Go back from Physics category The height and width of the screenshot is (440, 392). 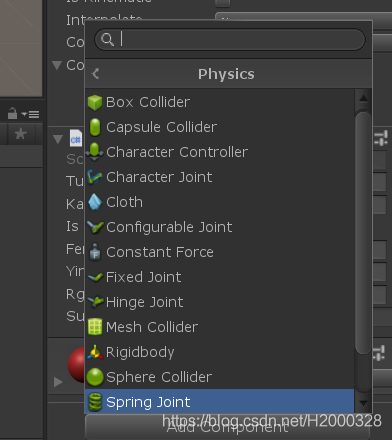click(96, 74)
